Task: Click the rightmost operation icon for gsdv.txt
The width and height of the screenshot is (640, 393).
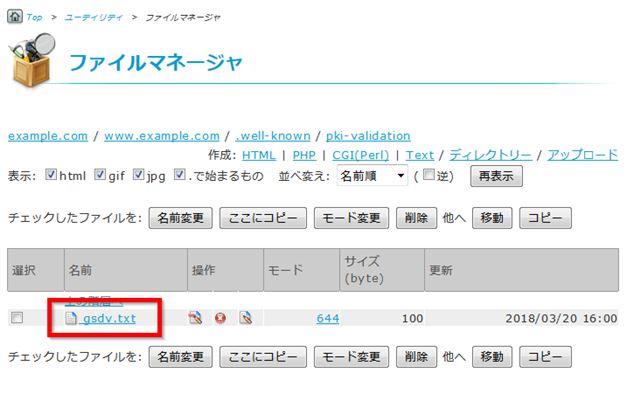Action: point(246,318)
